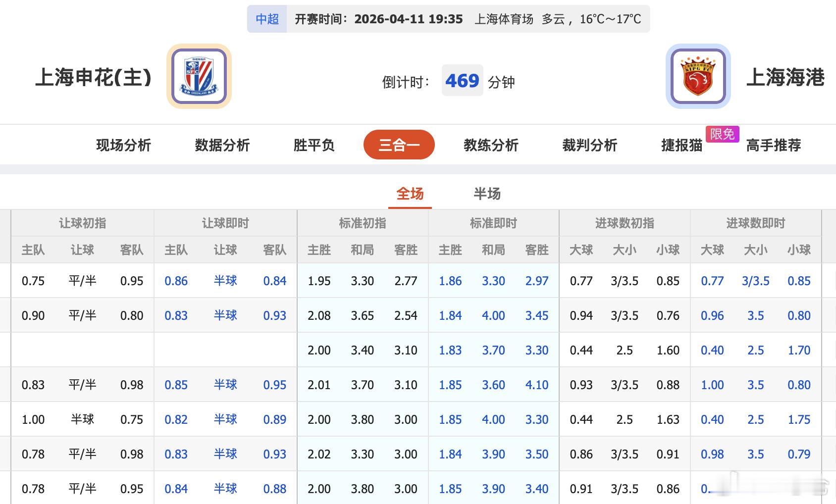Click the Shanghai Port SIPG crest
The image size is (836, 504).
(698, 76)
